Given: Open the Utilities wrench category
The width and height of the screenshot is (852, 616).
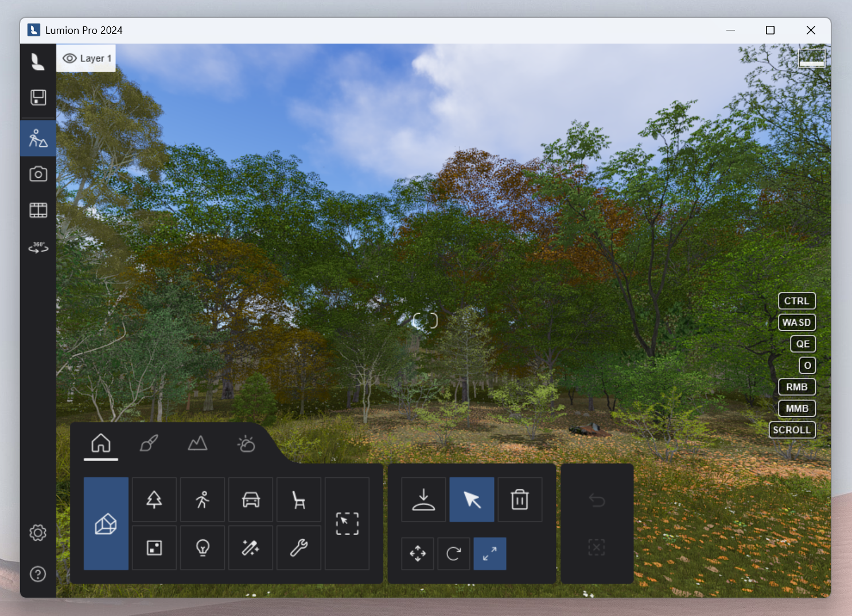Looking at the screenshot, I should (x=298, y=548).
